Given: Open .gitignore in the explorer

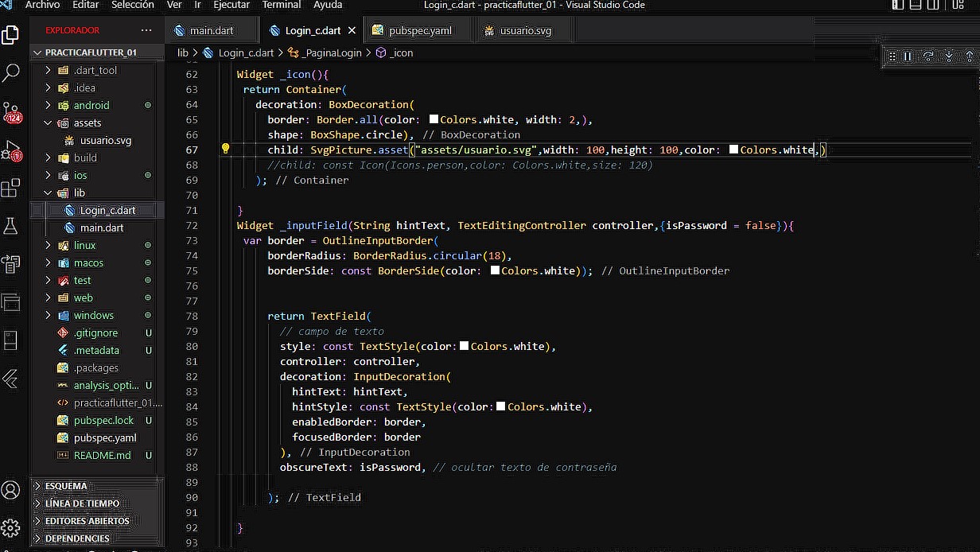Looking at the screenshot, I should tap(96, 332).
